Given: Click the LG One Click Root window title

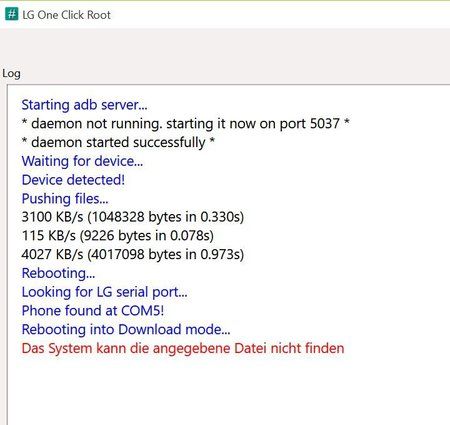Looking at the screenshot, I should tap(66, 15).
